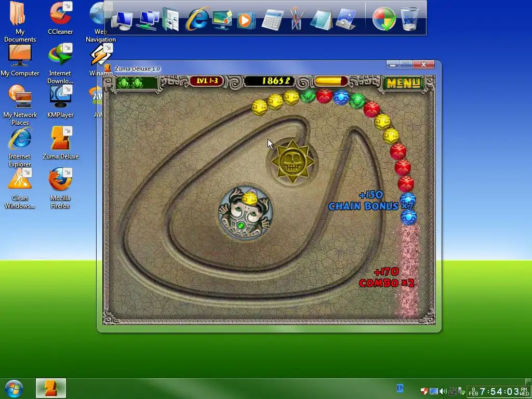Click the EN language indicator
Viewport: 532px width, 399px height.
400,388
